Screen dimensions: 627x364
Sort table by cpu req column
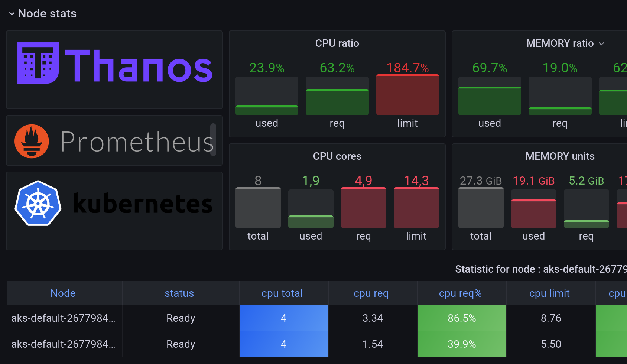pos(371,293)
